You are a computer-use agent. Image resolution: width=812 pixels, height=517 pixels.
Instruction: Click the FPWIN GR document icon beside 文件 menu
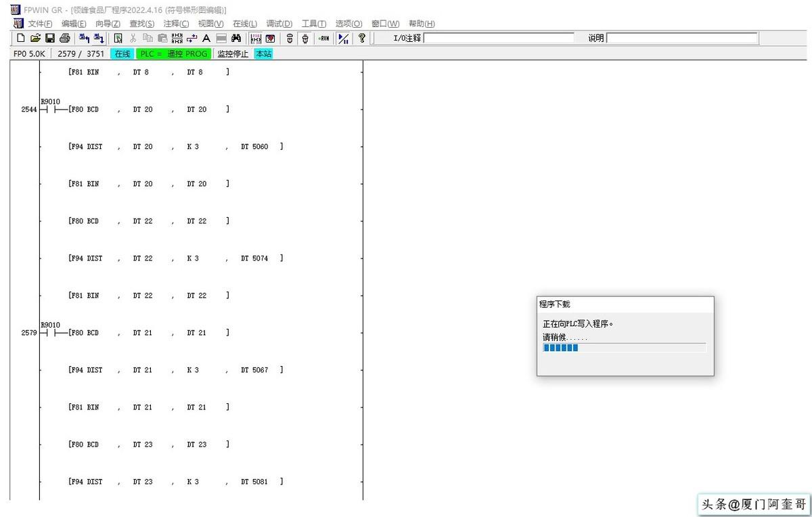[18, 24]
